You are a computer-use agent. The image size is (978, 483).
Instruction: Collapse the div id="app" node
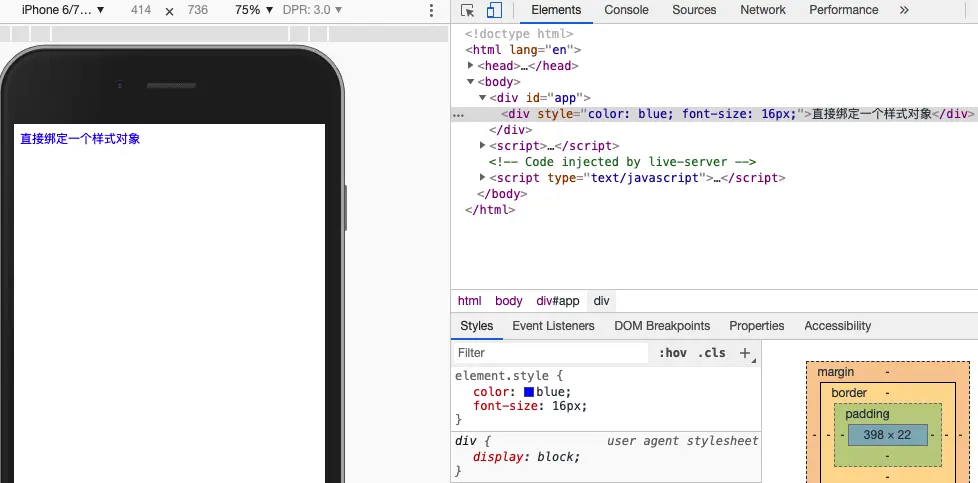point(483,97)
